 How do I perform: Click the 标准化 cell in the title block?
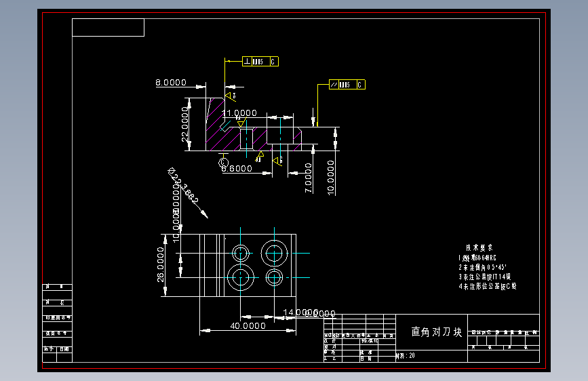(370, 341)
